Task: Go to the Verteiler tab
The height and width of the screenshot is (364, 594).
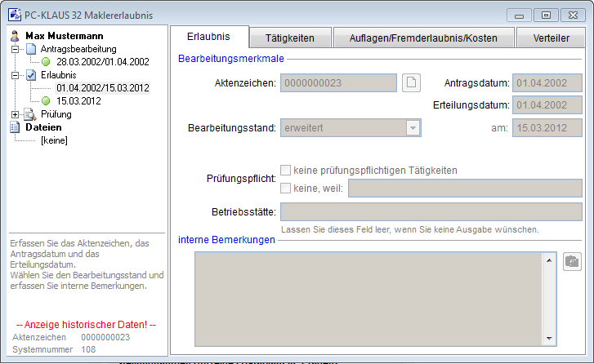Action: click(552, 38)
